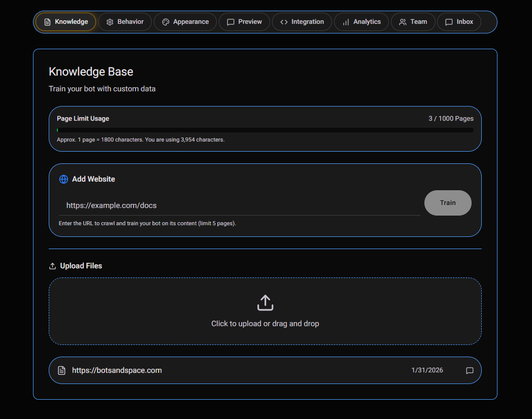Click the upload icon next to Upload Files heading

[x=52, y=265]
